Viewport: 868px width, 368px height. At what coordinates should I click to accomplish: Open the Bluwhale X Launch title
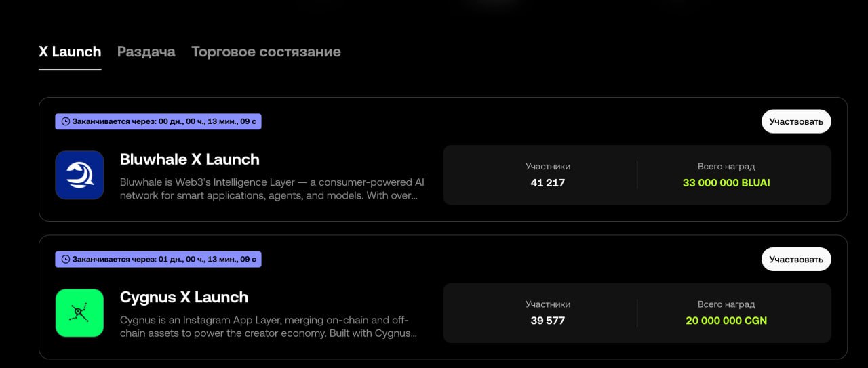tap(190, 159)
